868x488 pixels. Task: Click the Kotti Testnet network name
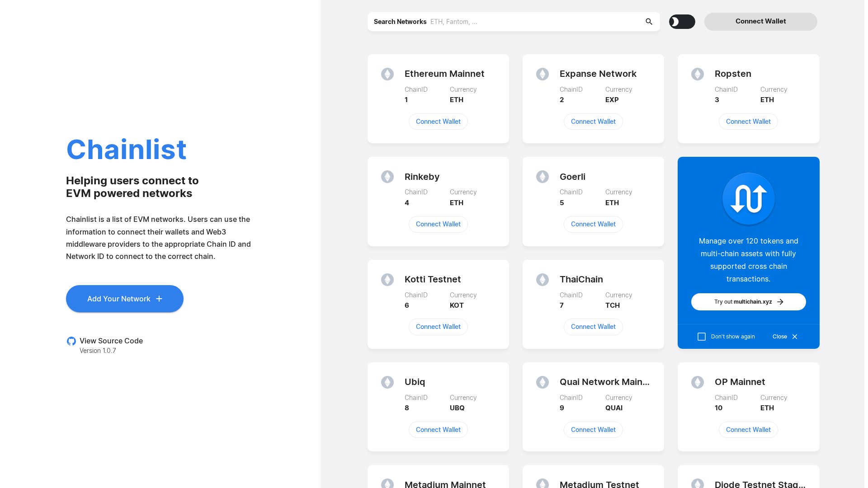tap(433, 279)
